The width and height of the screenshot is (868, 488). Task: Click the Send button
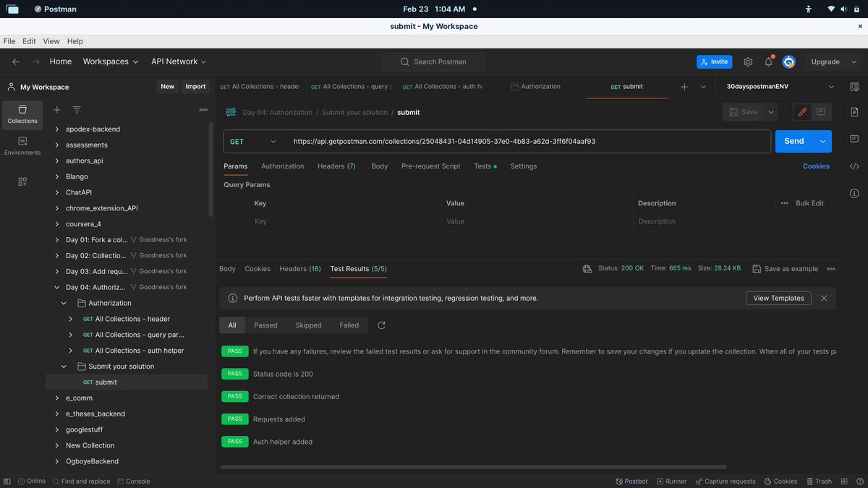pyautogui.click(x=793, y=142)
